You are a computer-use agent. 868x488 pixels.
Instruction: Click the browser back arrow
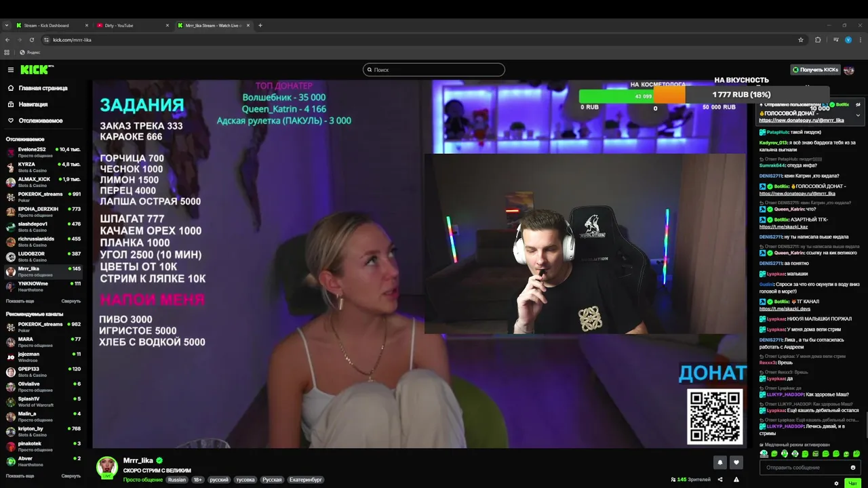point(7,40)
